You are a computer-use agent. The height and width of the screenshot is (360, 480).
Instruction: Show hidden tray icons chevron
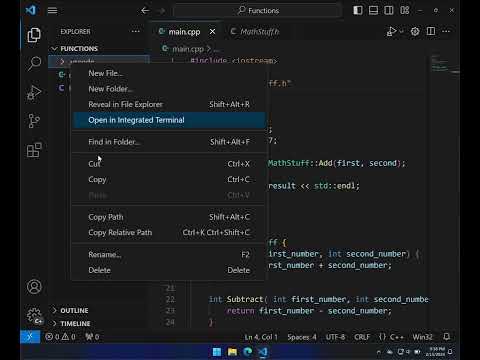click(378, 352)
